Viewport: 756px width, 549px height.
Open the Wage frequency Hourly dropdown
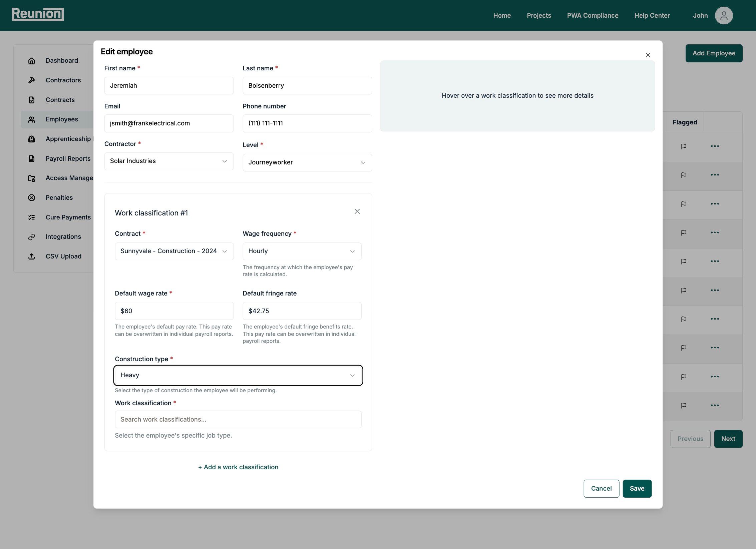point(302,251)
